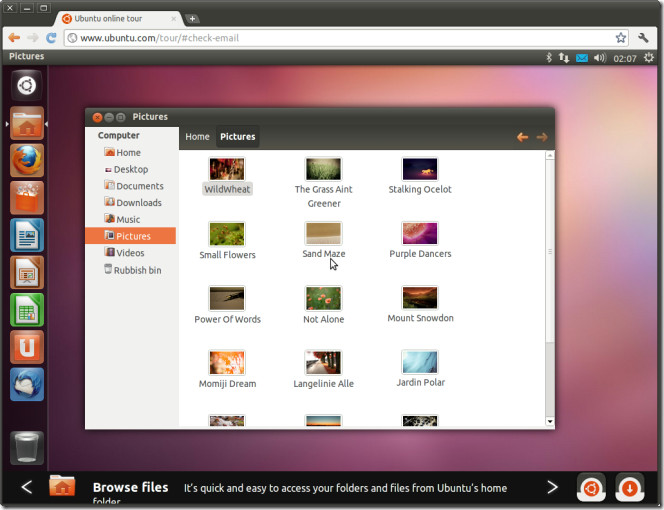Screen dimensions: 664x510
Task: Open the Home Folder launcher icon
Action: (27, 123)
